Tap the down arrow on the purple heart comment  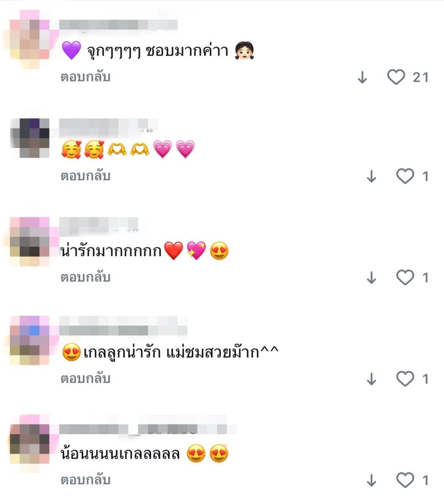[x=362, y=78]
